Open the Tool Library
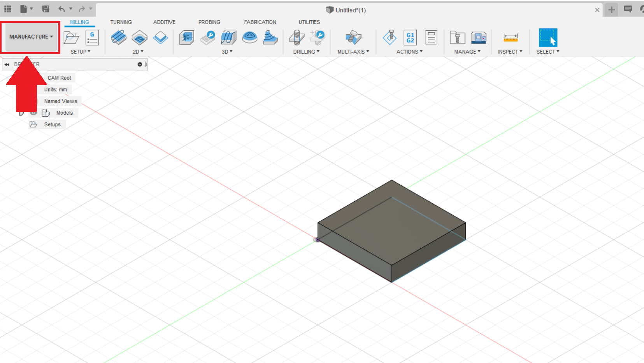Screen dimensions: 644x363 point(458,38)
